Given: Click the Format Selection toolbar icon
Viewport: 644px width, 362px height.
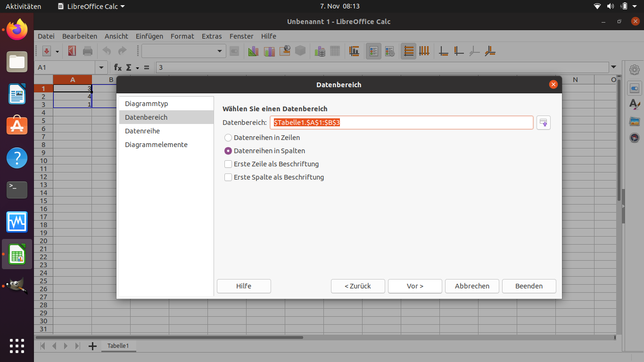Looking at the screenshot, I should coord(234,51).
